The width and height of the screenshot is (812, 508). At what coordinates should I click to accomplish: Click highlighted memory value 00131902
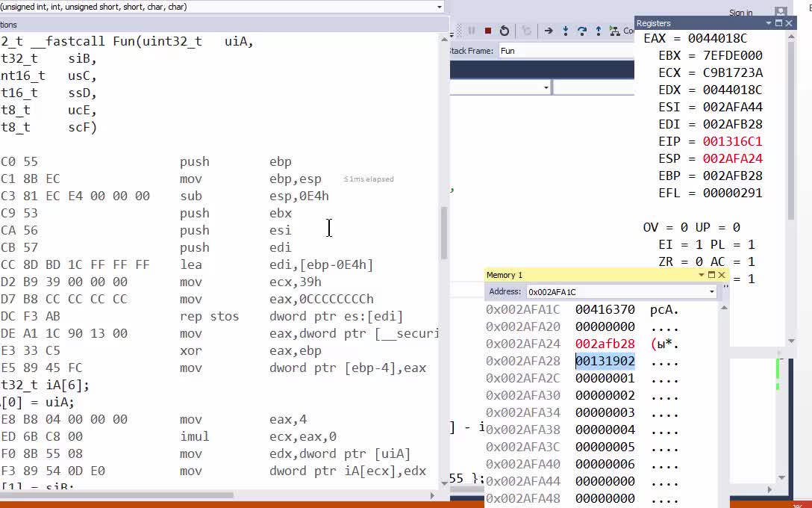pos(605,361)
